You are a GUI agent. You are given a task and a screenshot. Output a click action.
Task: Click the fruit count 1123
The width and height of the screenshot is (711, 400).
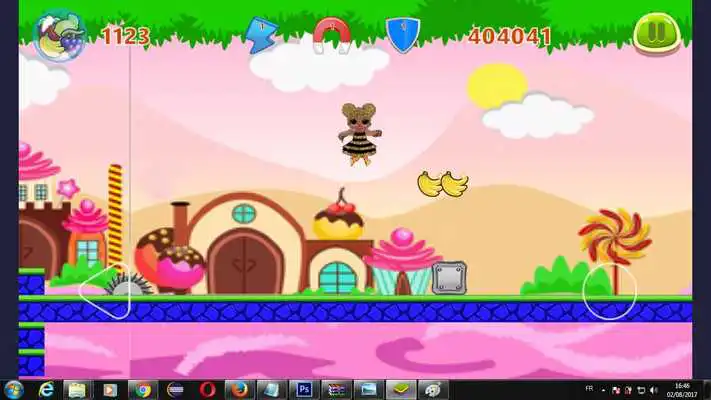click(126, 36)
